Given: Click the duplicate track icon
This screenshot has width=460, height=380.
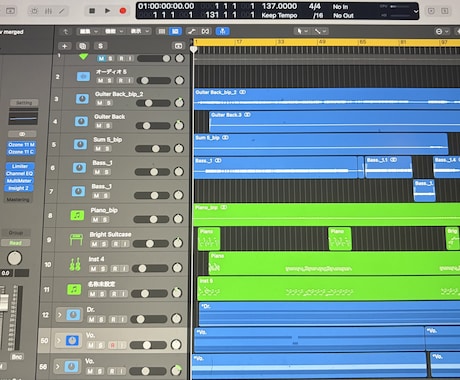Looking at the screenshot, I should point(82,46).
